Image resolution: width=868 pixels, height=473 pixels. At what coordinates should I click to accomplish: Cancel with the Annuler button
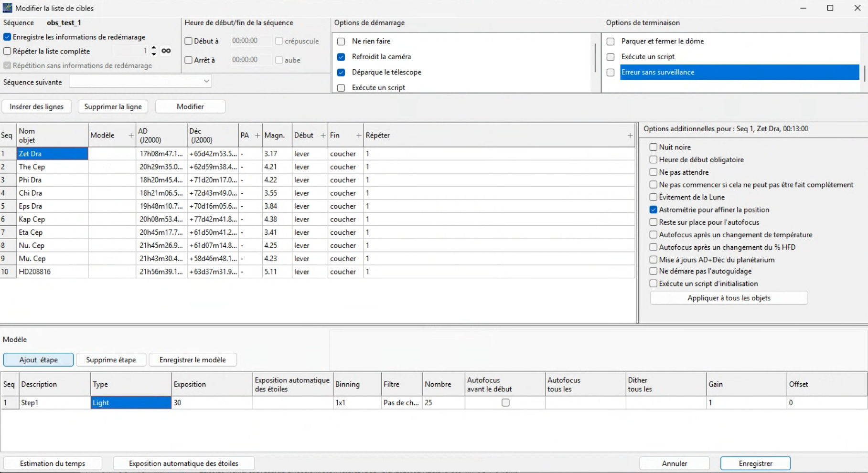click(675, 463)
